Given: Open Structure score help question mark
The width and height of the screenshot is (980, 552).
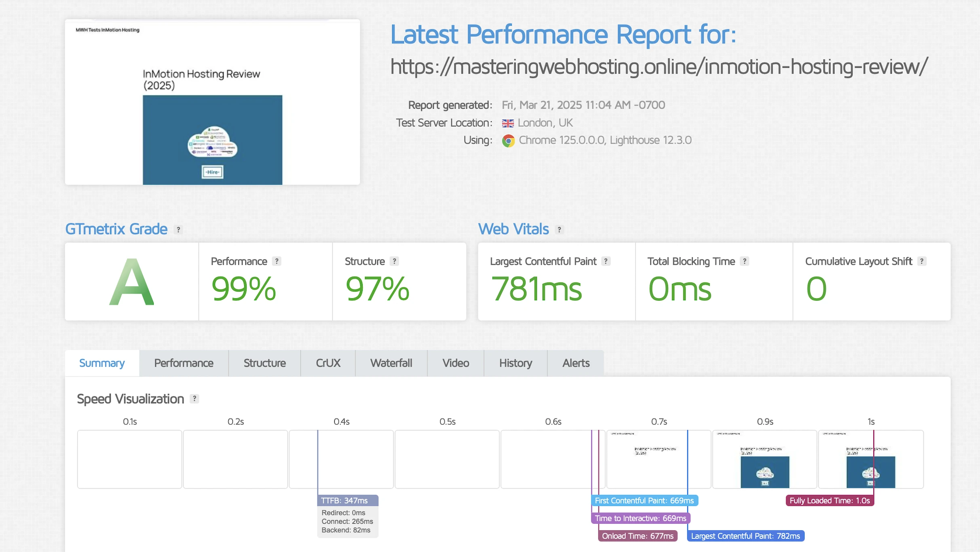Looking at the screenshot, I should click(x=394, y=261).
